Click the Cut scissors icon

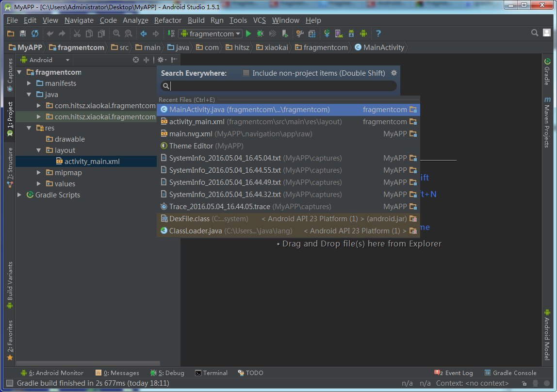click(x=77, y=33)
